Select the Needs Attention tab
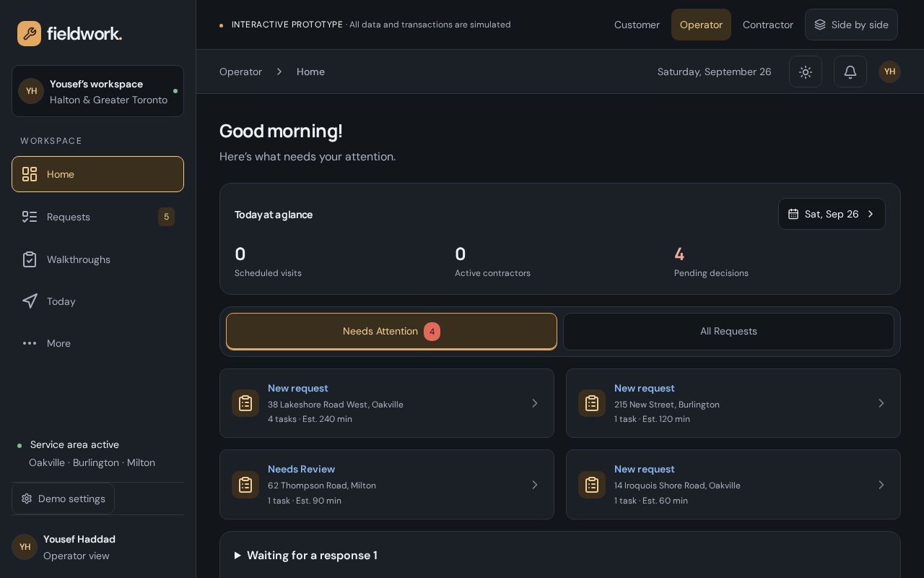 pos(391,332)
